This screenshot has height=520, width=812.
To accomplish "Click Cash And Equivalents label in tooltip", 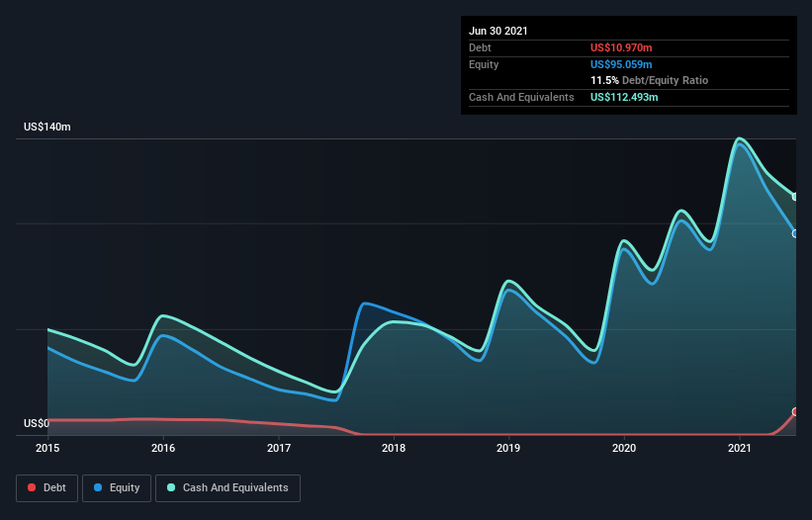I will tap(521, 97).
